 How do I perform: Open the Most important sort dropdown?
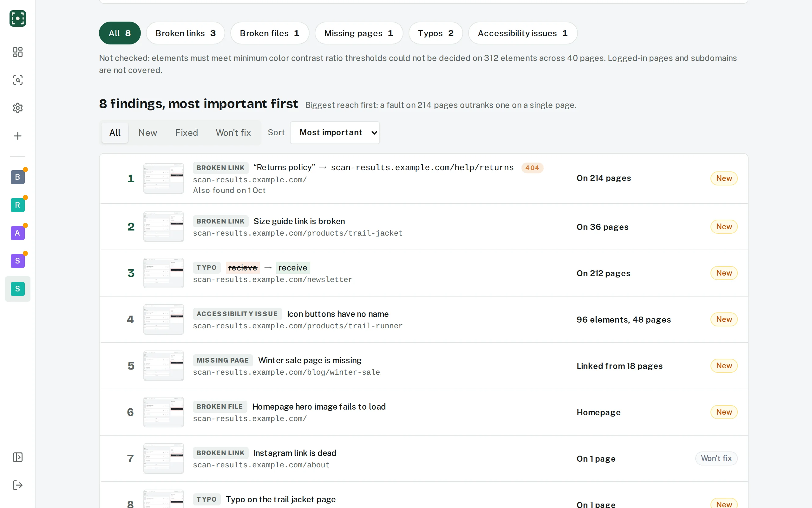(x=335, y=133)
